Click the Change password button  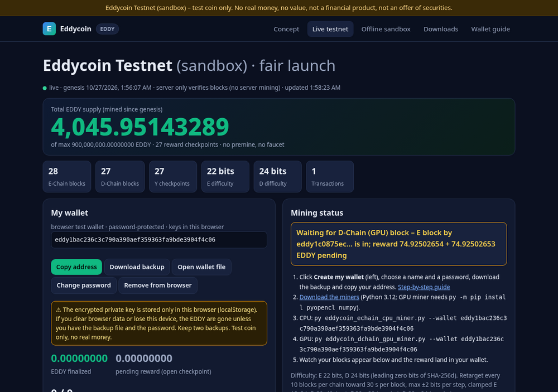84,285
